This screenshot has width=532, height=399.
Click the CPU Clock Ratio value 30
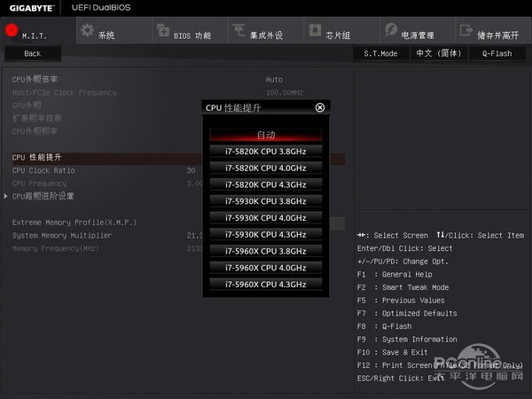[x=191, y=170]
